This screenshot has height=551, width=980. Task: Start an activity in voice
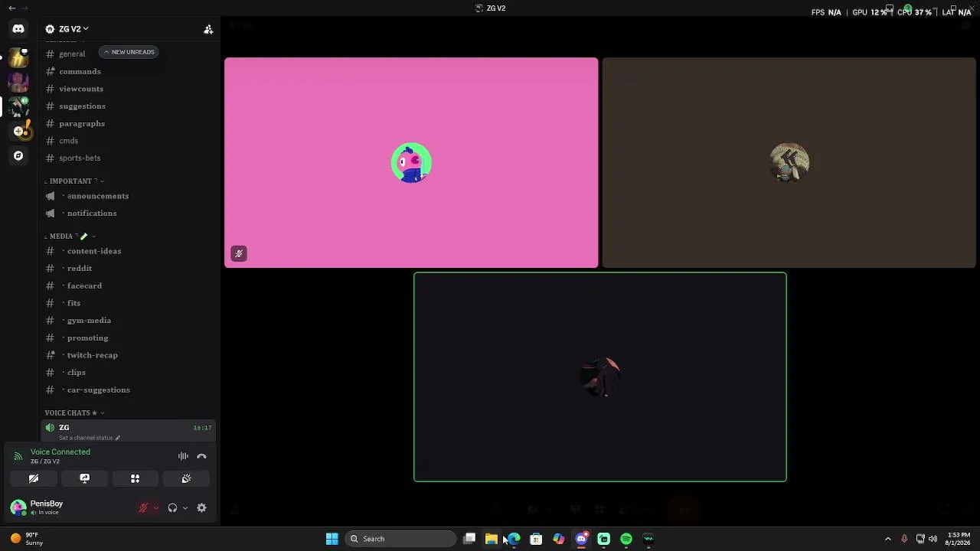click(x=135, y=478)
